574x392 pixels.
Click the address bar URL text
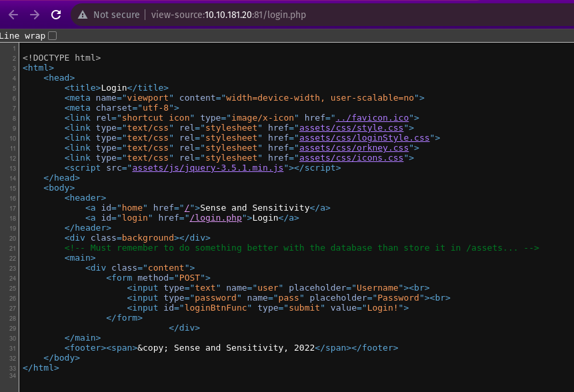click(x=228, y=15)
